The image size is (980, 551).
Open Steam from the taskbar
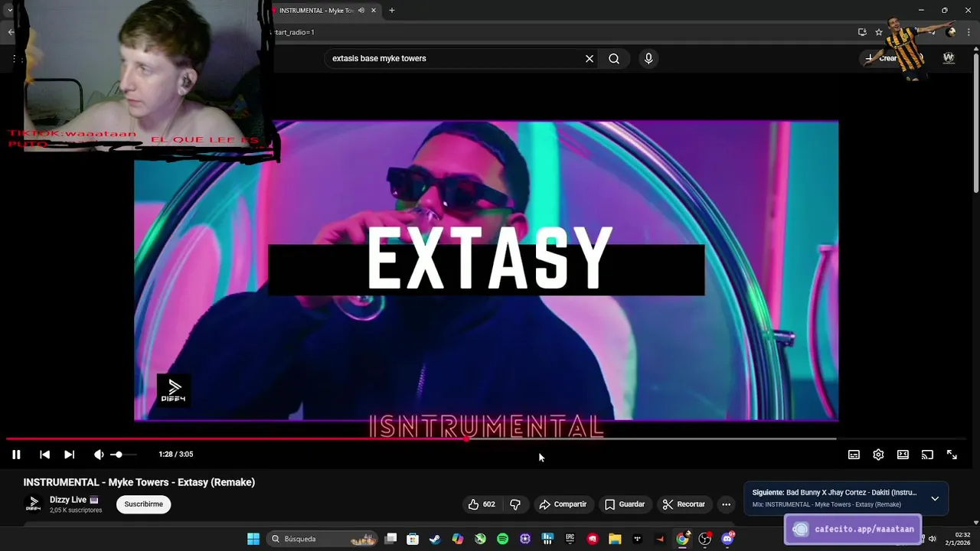click(x=435, y=539)
